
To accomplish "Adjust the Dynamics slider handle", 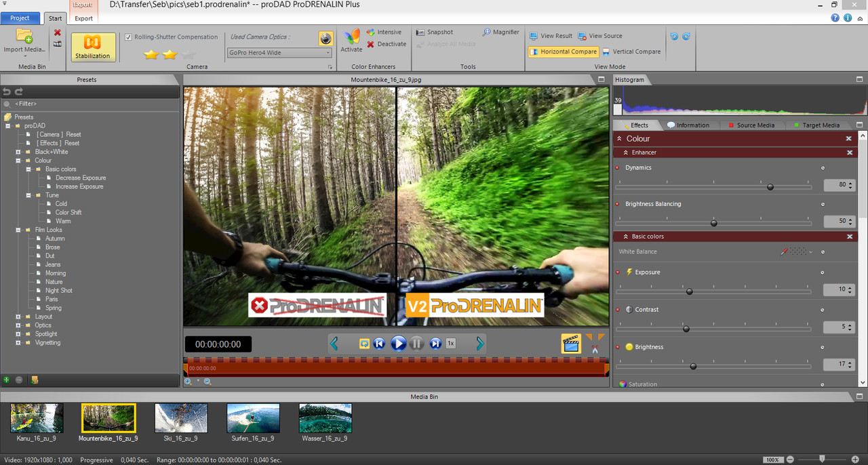I will (x=770, y=186).
